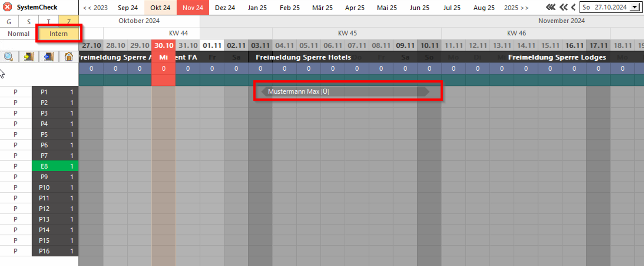Click the house home icon

[69, 57]
